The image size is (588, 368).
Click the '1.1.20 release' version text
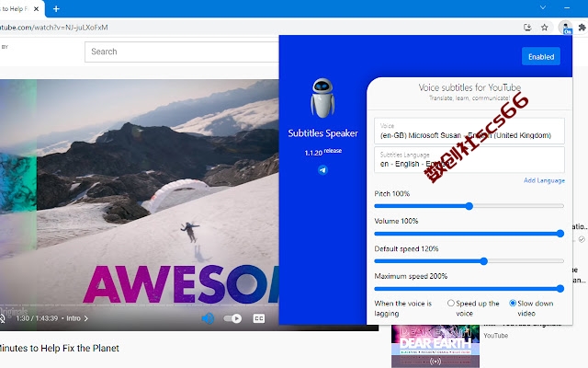tap(322, 152)
